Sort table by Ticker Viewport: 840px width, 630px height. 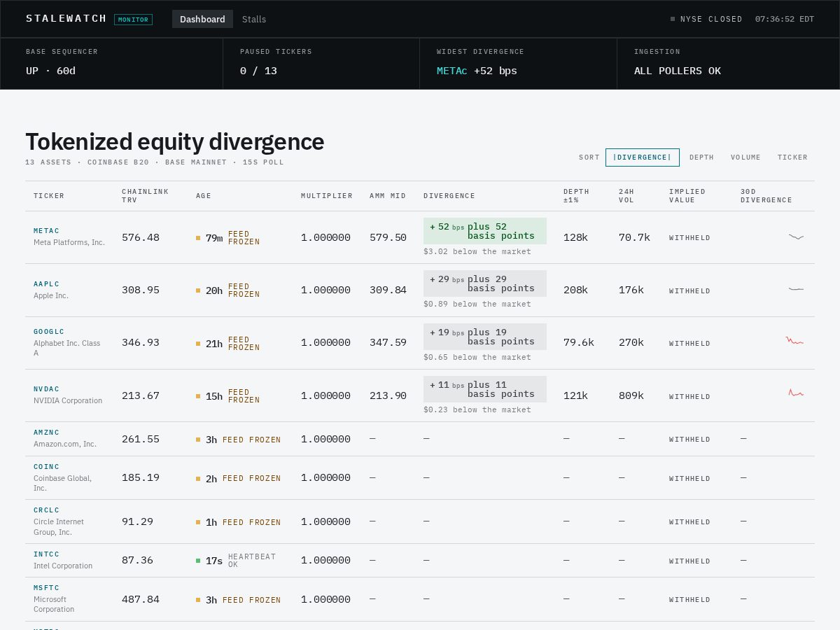click(x=792, y=157)
